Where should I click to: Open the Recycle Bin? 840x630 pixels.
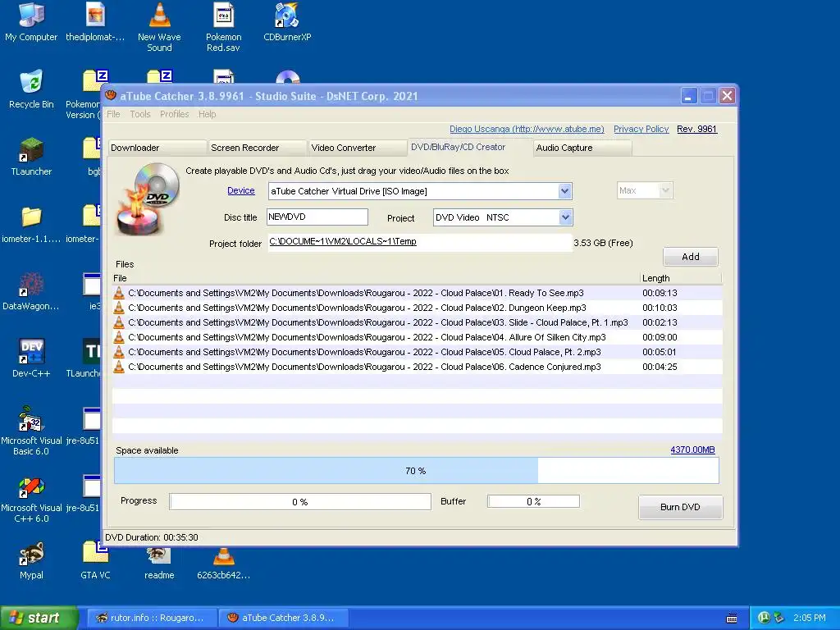pos(31,89)
